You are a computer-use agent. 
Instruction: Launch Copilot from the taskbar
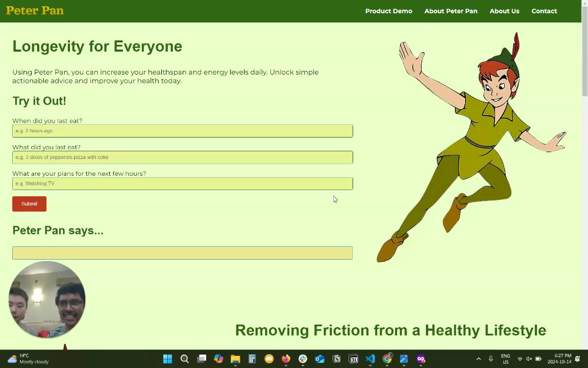[x=218, y=359]
